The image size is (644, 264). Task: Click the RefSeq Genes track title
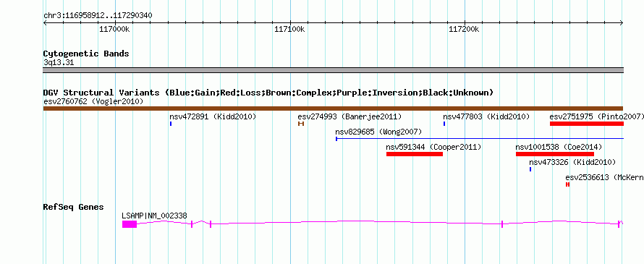(74, 207)
